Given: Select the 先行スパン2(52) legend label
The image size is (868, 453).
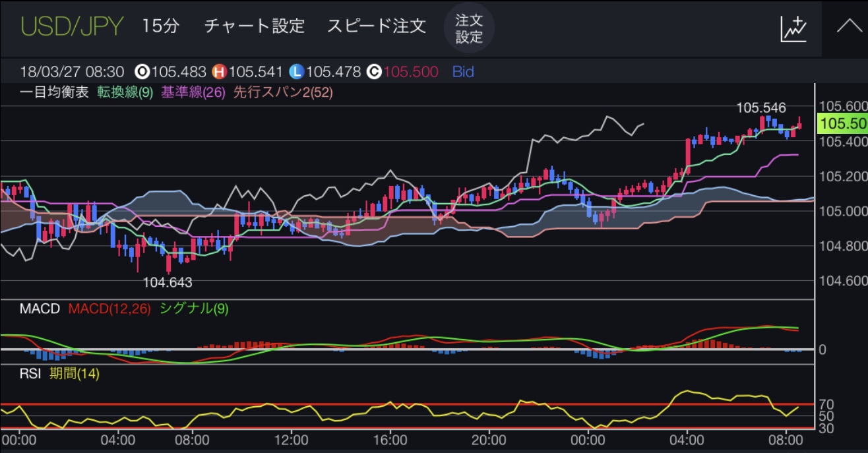Looking at the screenshot, I should tap(282, 92).
